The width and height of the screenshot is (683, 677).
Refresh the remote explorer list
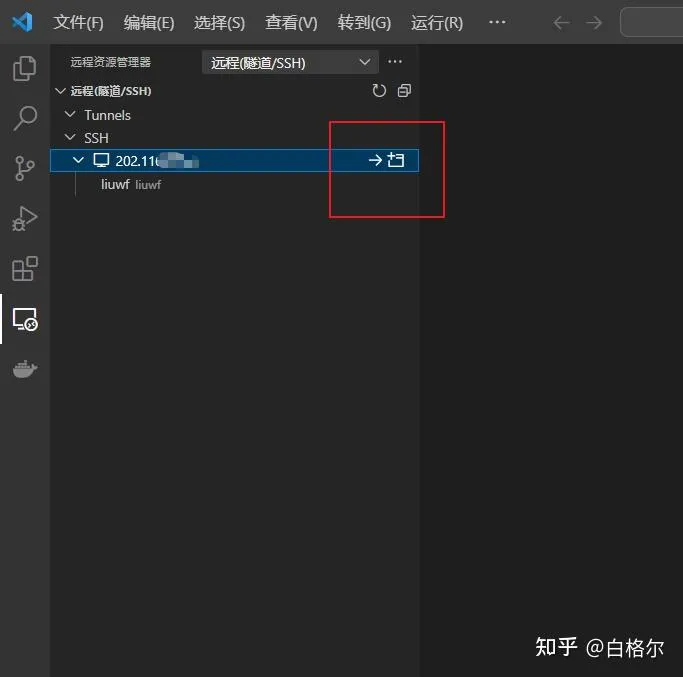click(x=379, y=91)
